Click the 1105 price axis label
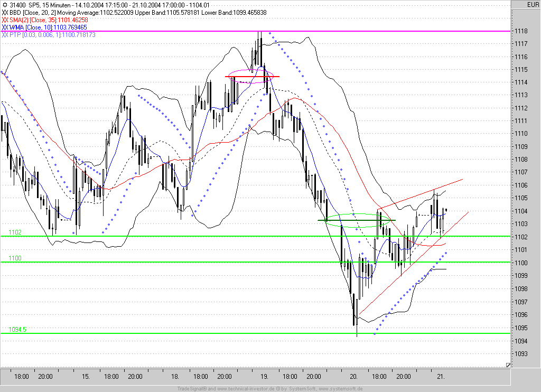The height and width of the screenshot is (392, 541). pyautogui.click(x=521, y=198)
